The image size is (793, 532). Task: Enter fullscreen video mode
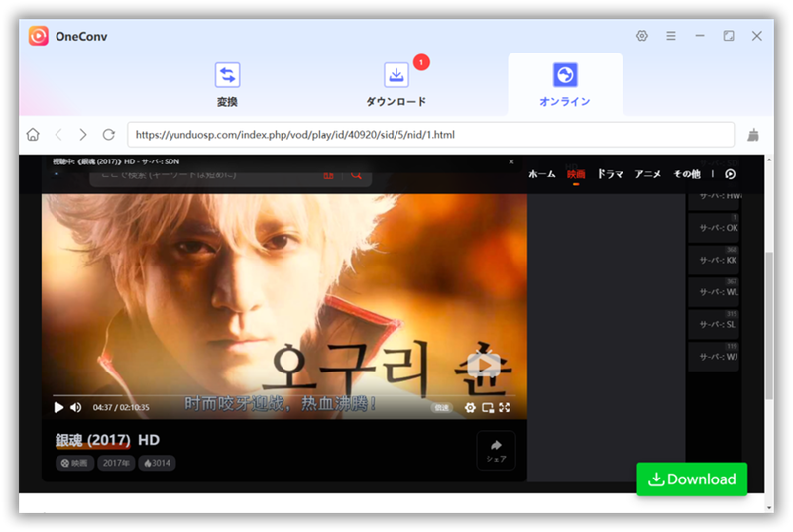[x=505, y=407]
